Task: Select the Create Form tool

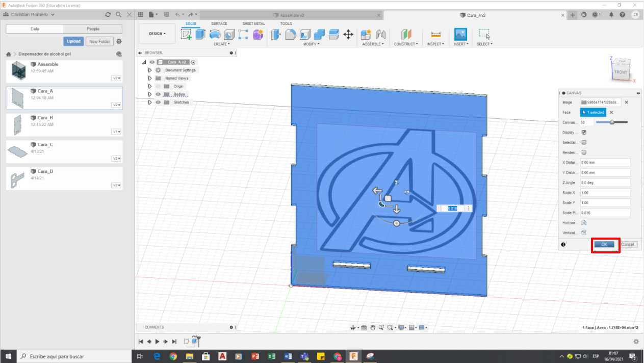Action: point(257,34)
